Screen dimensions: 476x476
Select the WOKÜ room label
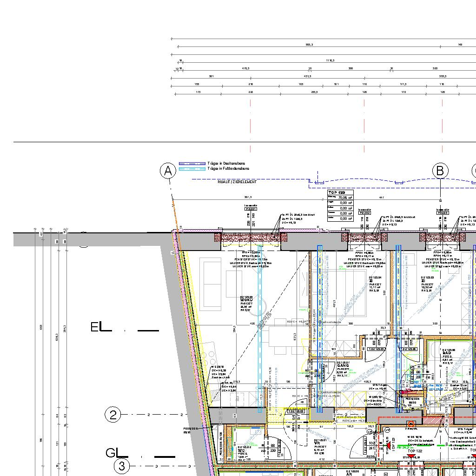click(x=246, y=300)
